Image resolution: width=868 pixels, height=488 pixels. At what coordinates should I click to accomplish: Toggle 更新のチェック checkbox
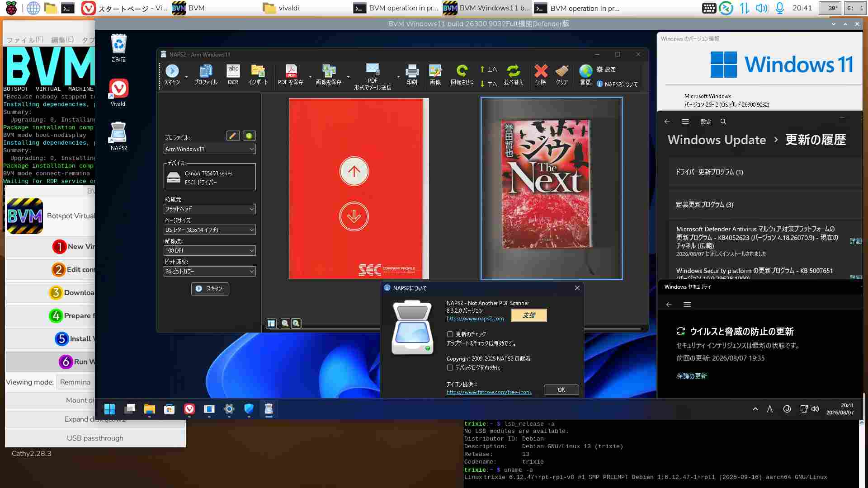pos(450,334)
